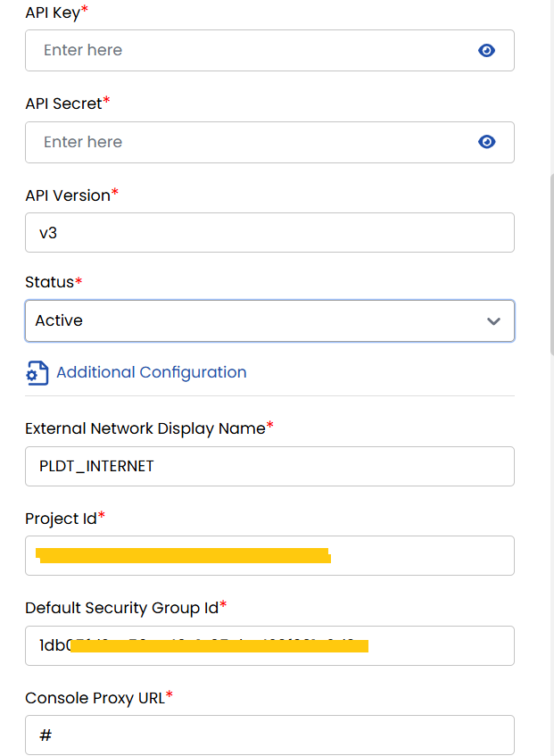Click the Additional Configuration text link
Screen dimensions: 554x756
(151, 372)
